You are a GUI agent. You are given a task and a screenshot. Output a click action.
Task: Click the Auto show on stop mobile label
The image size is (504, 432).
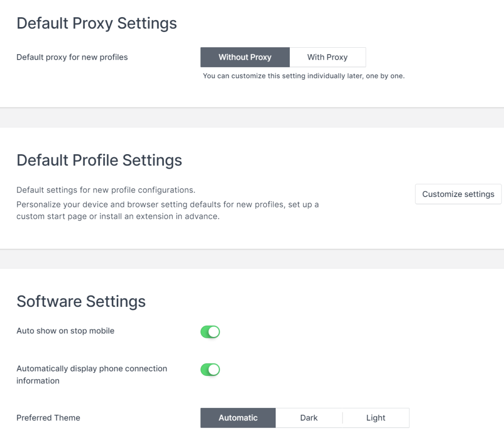(x=65, y=331)
